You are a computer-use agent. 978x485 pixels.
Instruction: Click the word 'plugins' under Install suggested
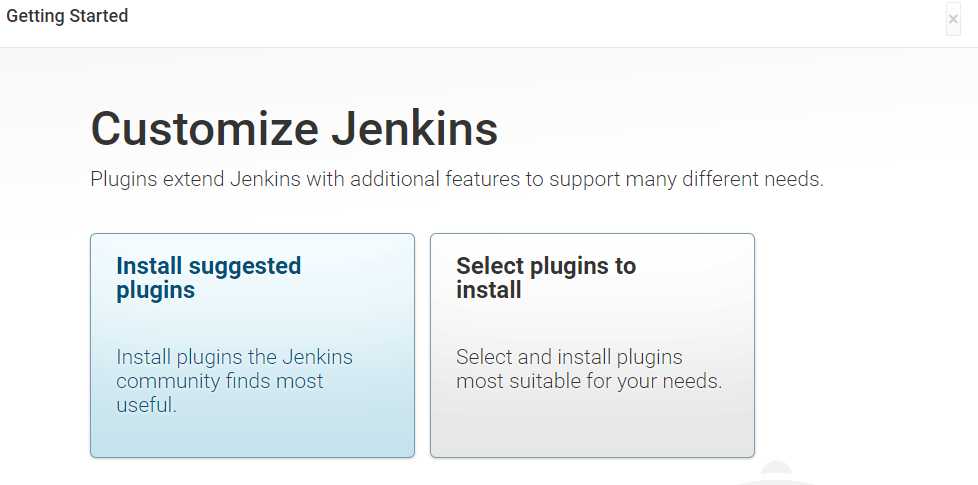(155, 292)
